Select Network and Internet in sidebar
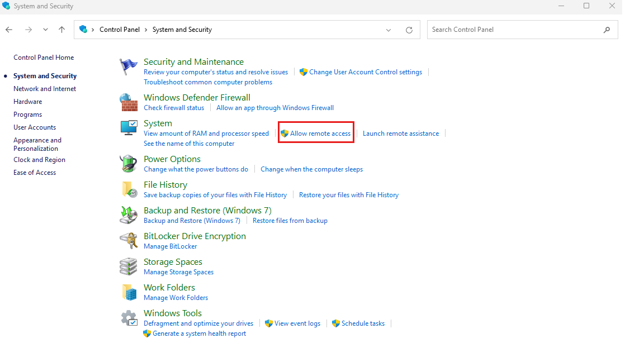Screen dimensions: 644x362 point(45,89)
